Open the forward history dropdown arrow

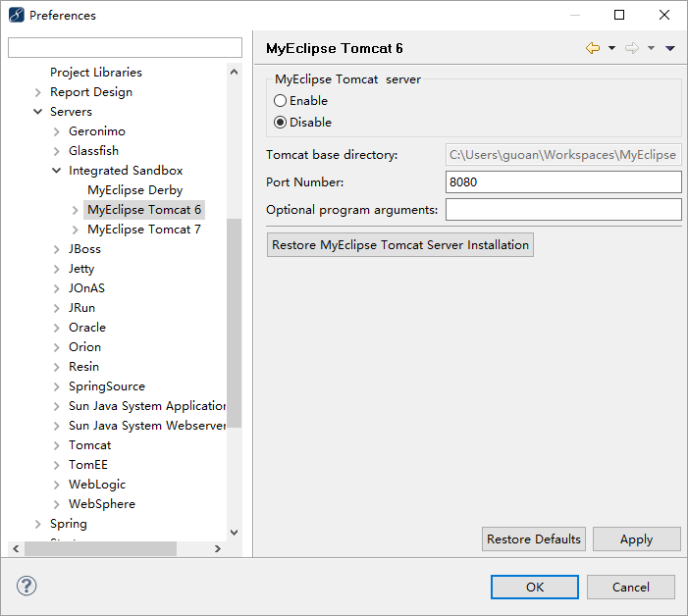click(651, 48)
